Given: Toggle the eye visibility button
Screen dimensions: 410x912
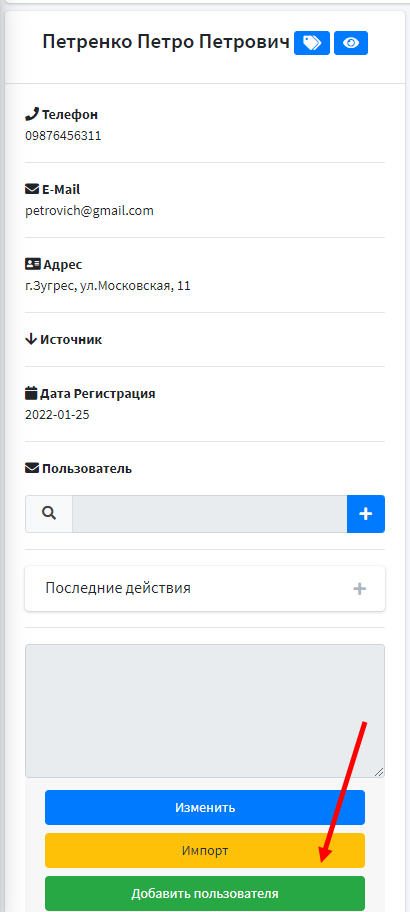Looking at the screenshot, I should 351,43.
